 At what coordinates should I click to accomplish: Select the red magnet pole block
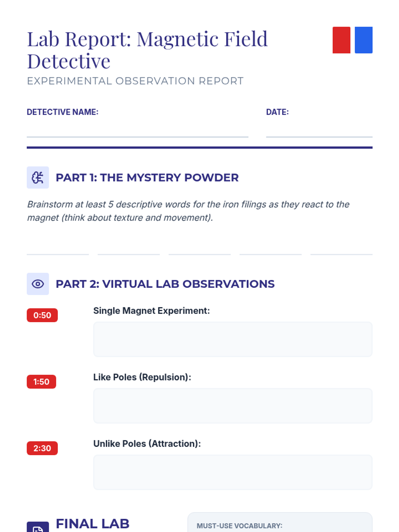click(x=341, y=40)
